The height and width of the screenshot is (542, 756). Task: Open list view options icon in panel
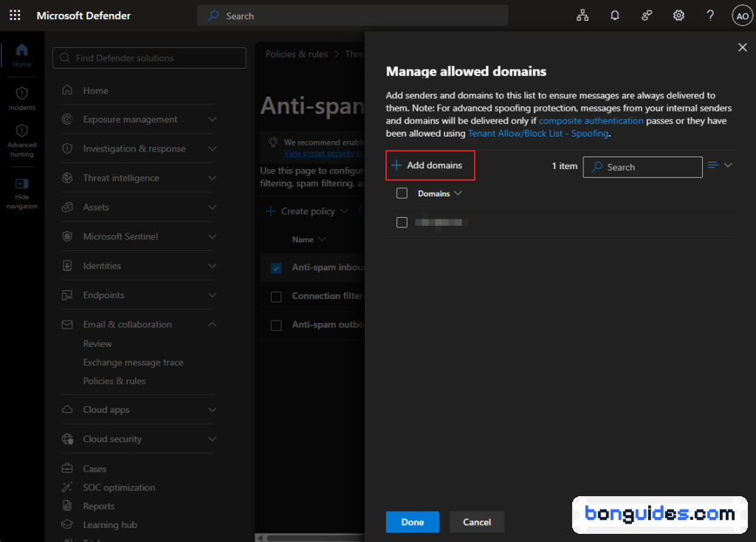pos(720,165)
